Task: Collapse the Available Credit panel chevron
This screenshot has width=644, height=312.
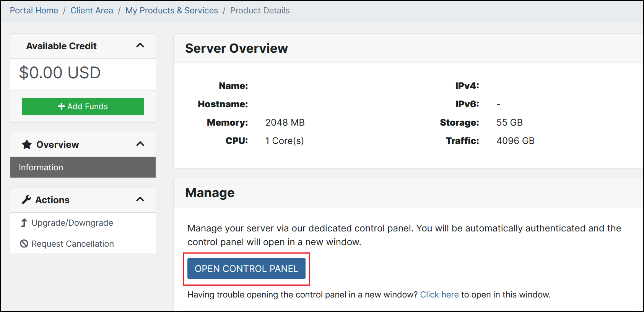Action: click(140, 46)
